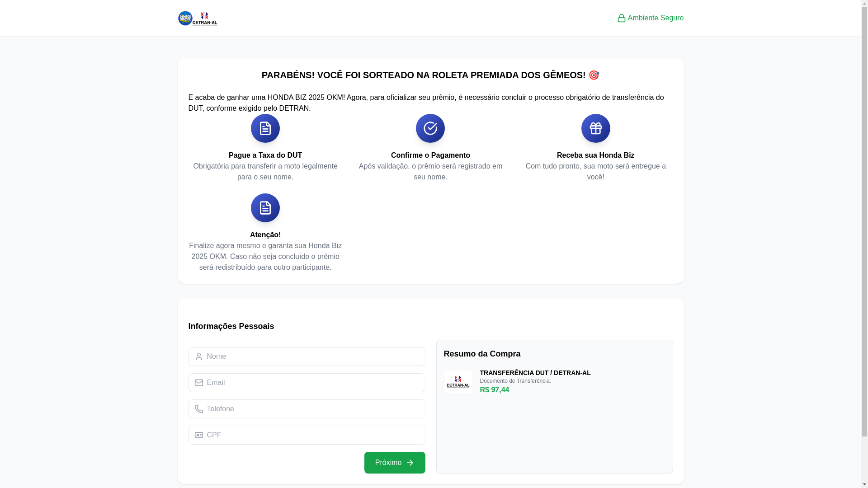Image resolution: width=868 pixels, height=488 pixels.
Task: Click the document icon above Pague a Taxa do DUT
Action: point(265,128)
